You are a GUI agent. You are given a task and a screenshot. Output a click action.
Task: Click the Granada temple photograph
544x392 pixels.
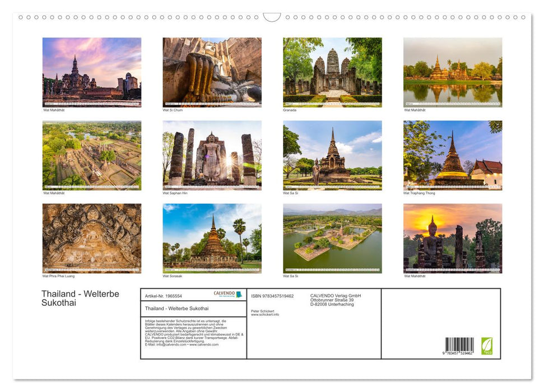331,71
